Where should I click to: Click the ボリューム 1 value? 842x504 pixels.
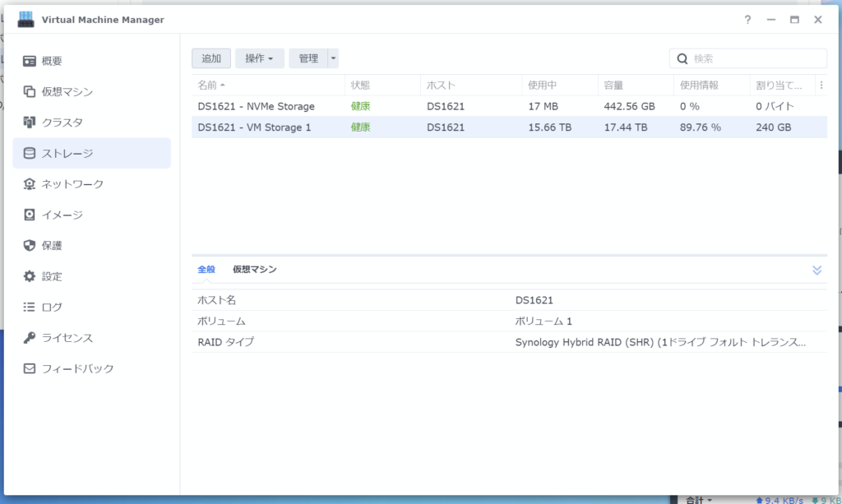point(544,321)
